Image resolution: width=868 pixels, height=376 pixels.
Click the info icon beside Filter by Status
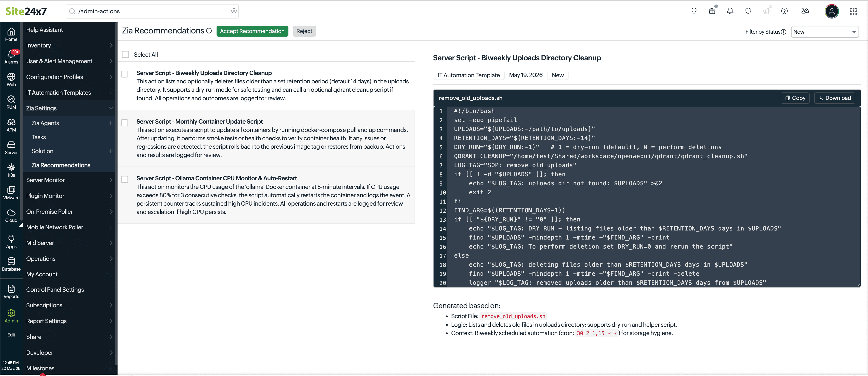click(x=783, y=32)
